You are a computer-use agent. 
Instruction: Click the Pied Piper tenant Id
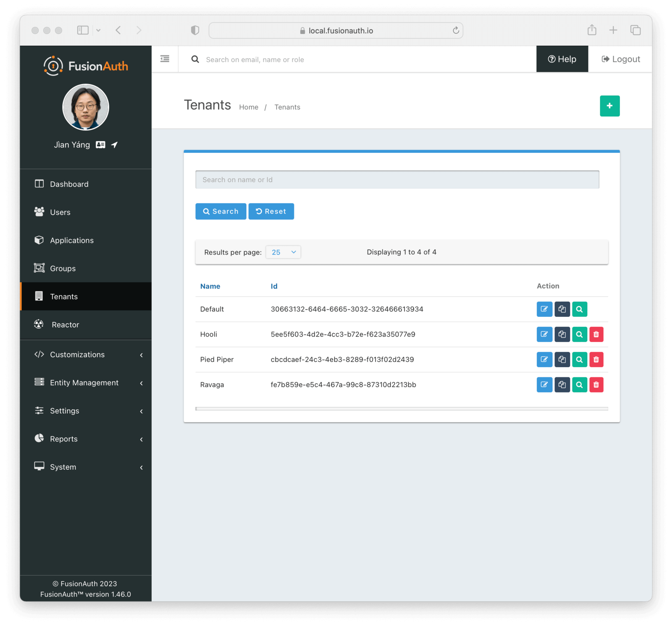click(342, 360)
